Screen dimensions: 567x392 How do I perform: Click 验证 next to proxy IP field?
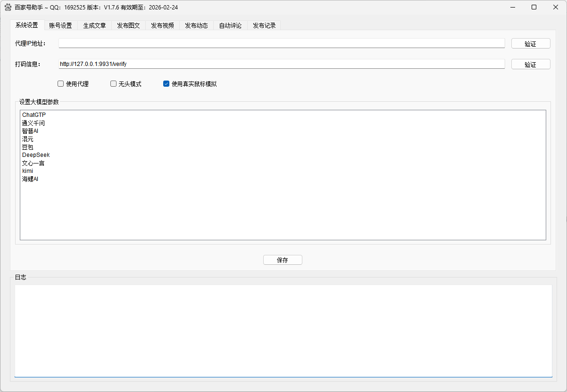tap(531, 43)
